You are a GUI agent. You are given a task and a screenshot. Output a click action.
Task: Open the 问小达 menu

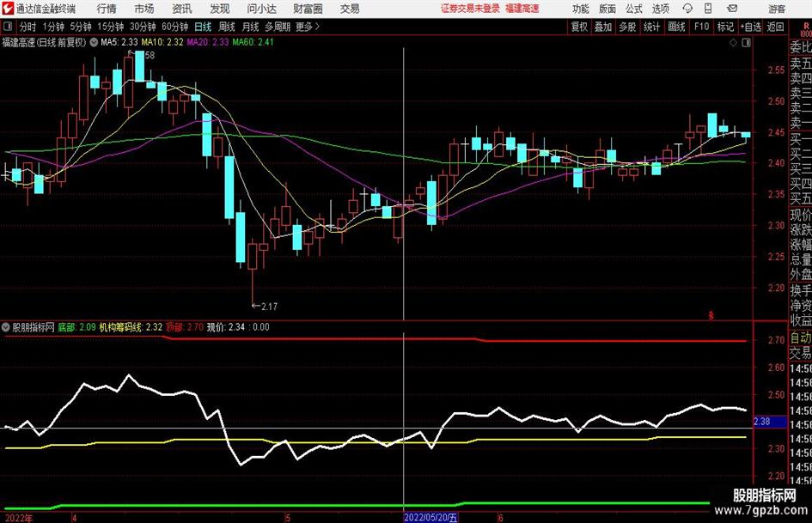(261, 9)
